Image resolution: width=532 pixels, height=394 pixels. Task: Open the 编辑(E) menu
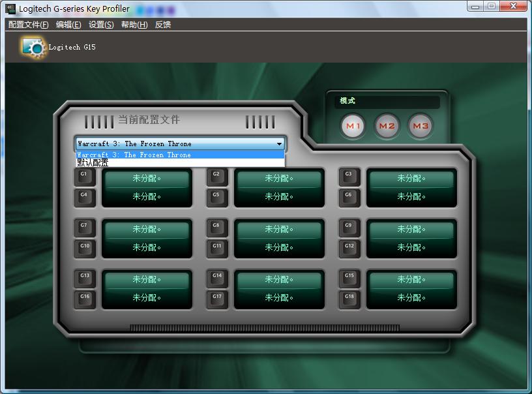[x=68, y=25]
